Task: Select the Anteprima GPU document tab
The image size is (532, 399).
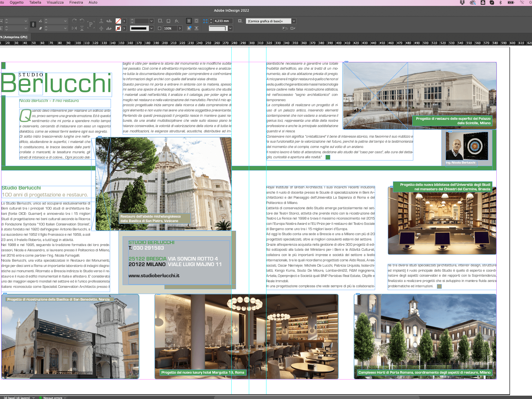Action: (14, 37)
